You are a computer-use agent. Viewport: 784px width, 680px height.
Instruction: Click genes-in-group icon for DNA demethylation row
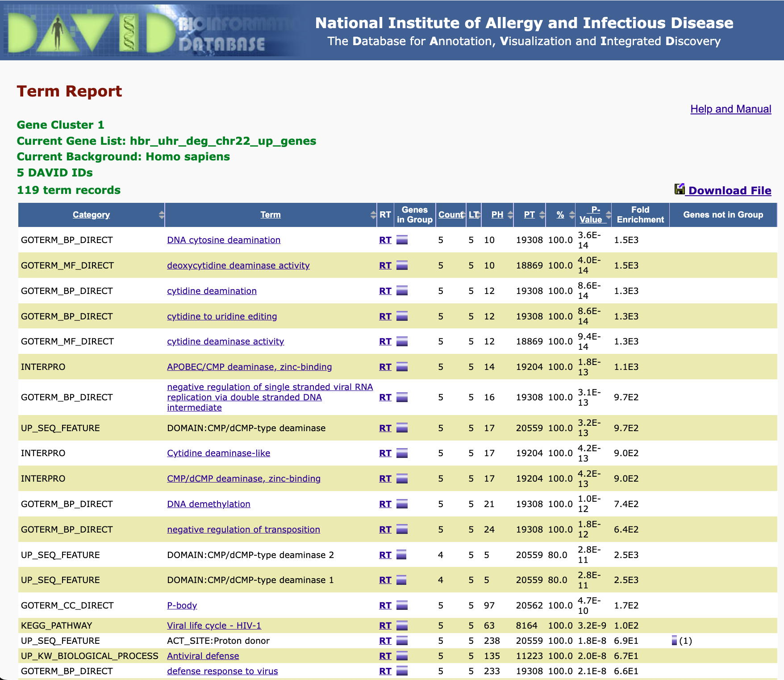click(x=402, y=504)
